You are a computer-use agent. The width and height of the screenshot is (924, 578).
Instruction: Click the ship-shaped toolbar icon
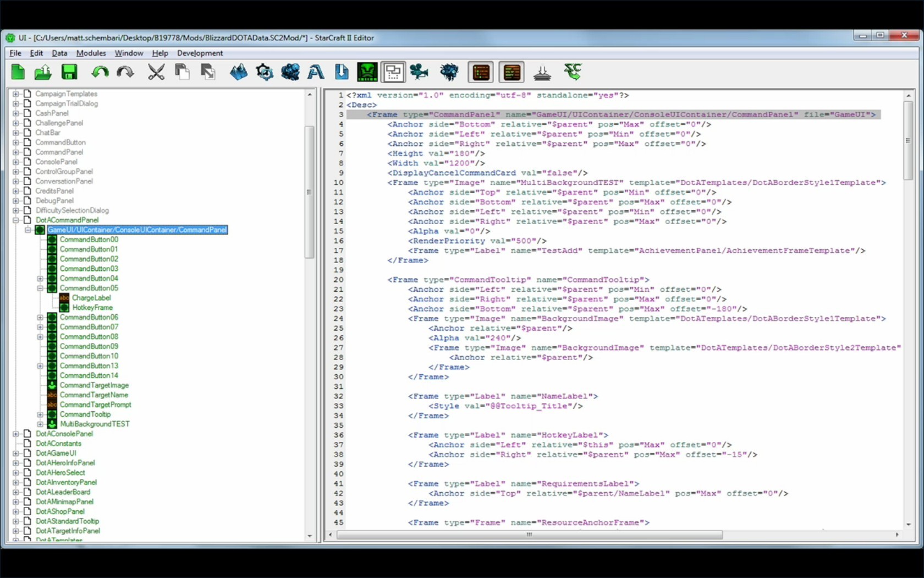click(542, 72)
